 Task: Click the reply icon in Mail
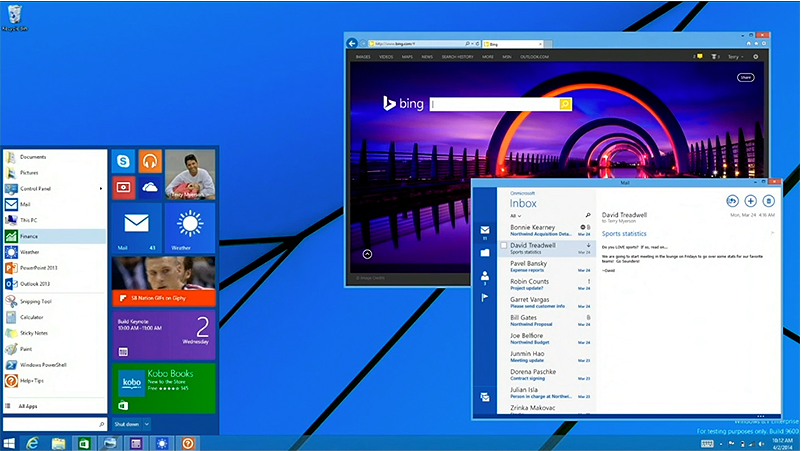point(732,201)
